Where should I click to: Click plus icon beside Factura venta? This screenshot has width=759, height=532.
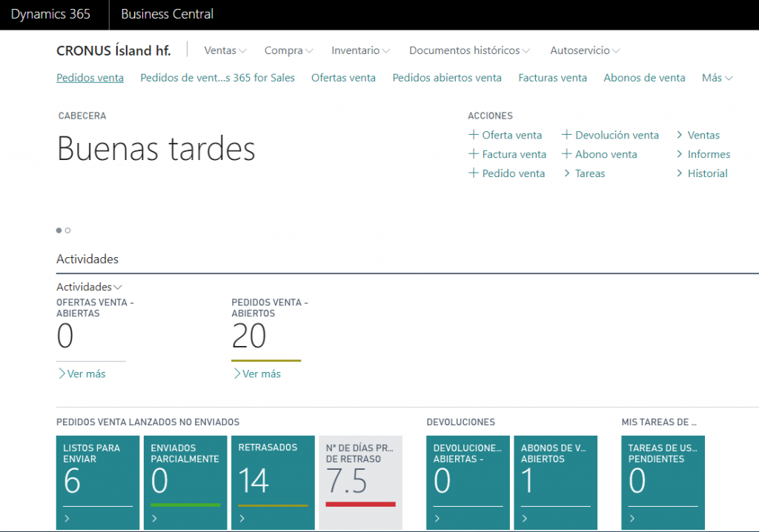474,154
